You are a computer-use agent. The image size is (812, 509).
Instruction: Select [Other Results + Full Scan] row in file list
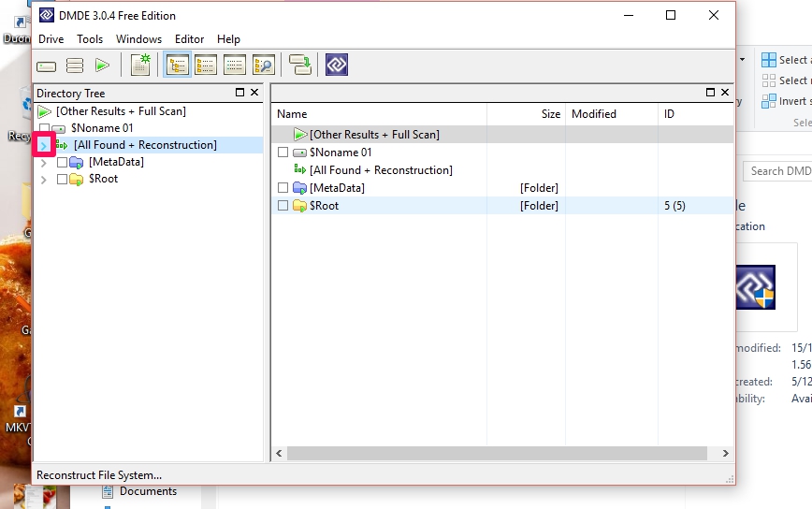[502, 135]
